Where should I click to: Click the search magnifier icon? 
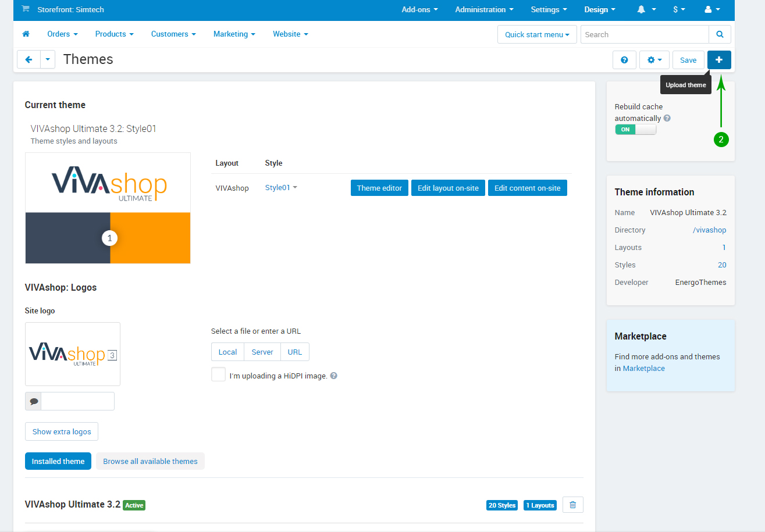click(720, 34)
